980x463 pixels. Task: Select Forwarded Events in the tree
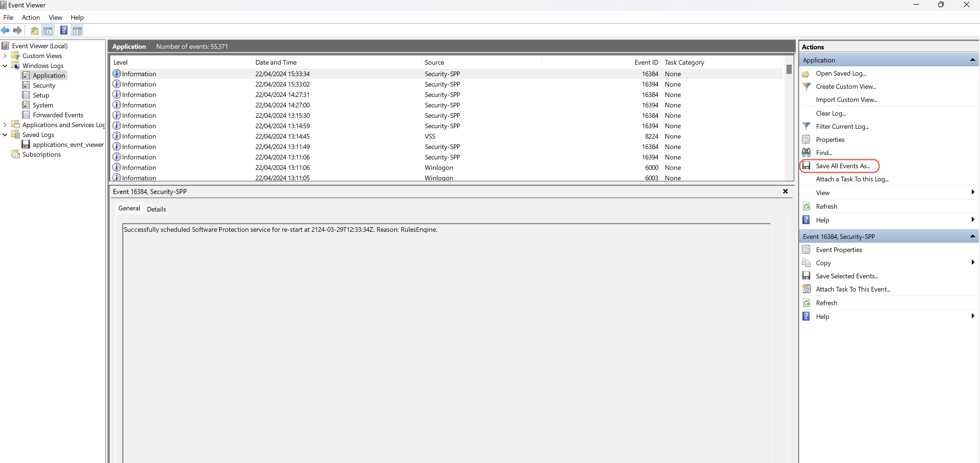tap(58, 115)
